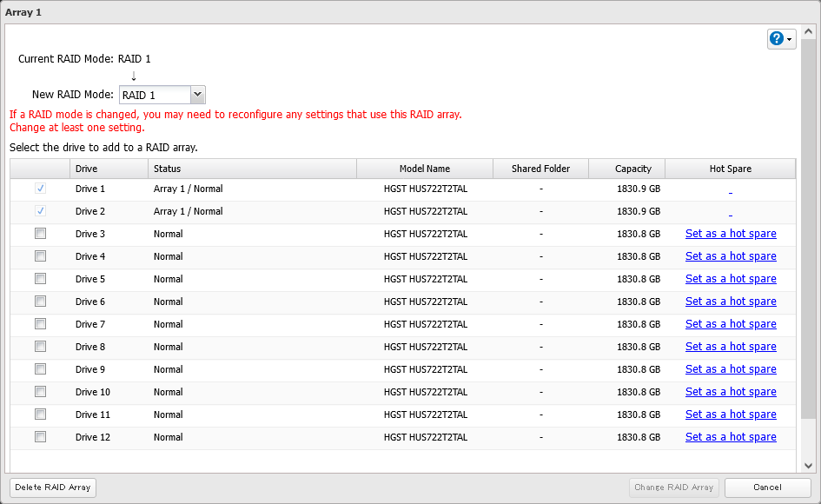Screen dimensions: 821x504
Task: Toggle the Drive 10 checkbox
Action: pyautogui.click(x=40, y=392)
